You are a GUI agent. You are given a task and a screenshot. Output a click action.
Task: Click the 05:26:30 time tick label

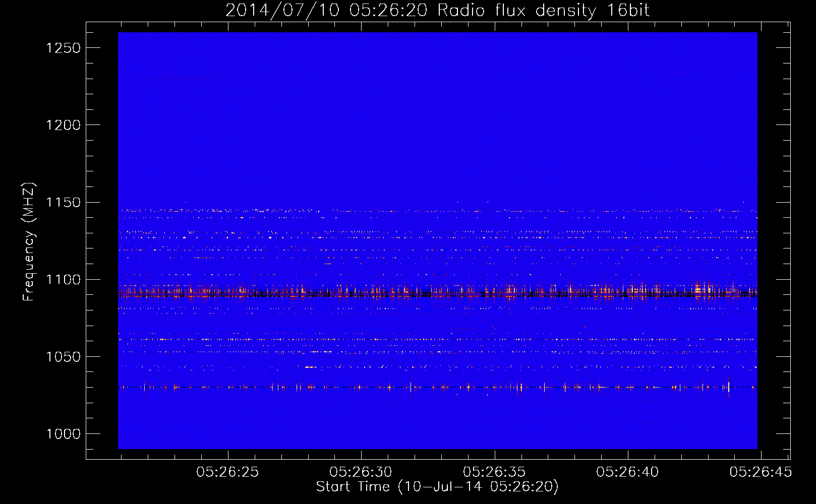click(x=361, y=472)
